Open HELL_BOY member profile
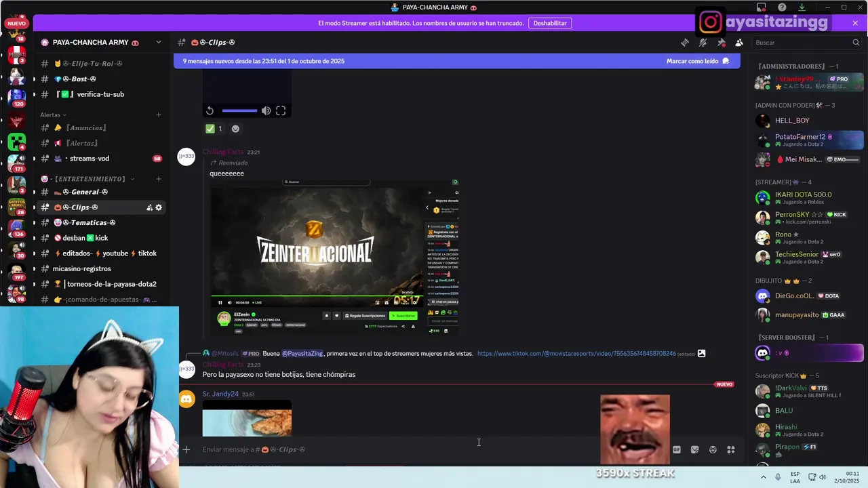The image size is (868, 488). point(808,121)
